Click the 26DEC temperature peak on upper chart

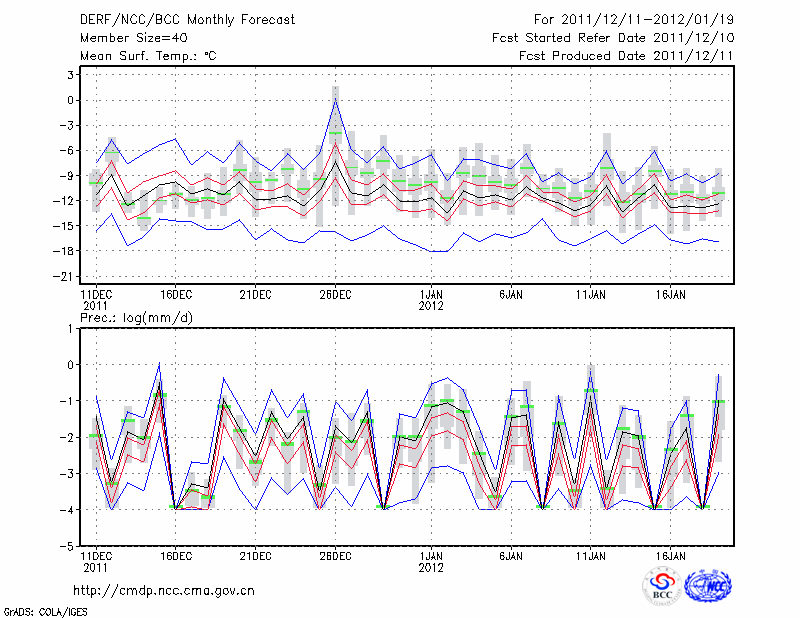click(x=335, y=98)
